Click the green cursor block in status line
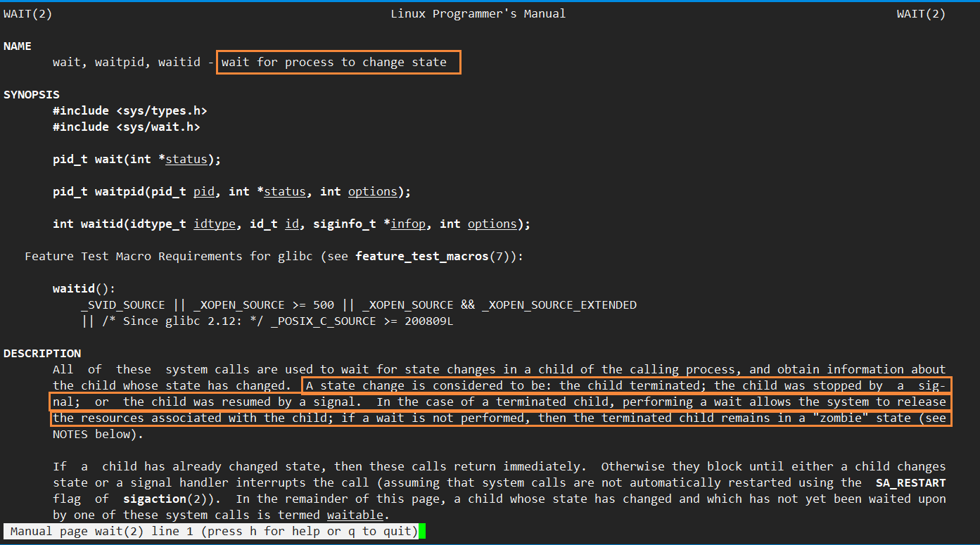Screen dimensions: 980x545 [x=422, y=532]
